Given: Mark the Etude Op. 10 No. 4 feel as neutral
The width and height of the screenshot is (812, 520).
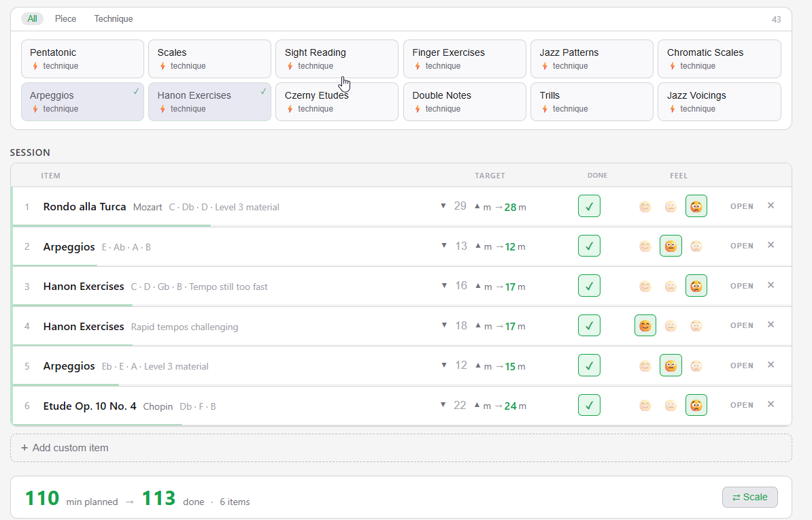Looking at the screenshot, I should tap(671, 406).
